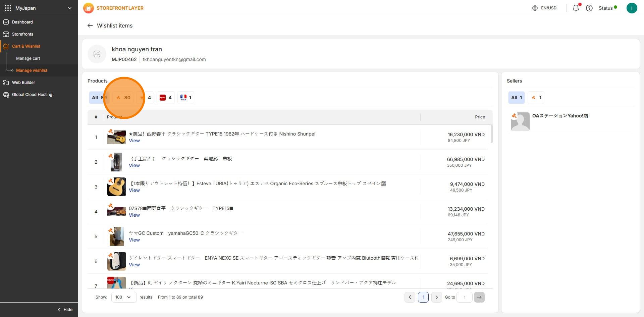Go to previous page arrow
Screen dimensions: 644x317
point(410,297)
